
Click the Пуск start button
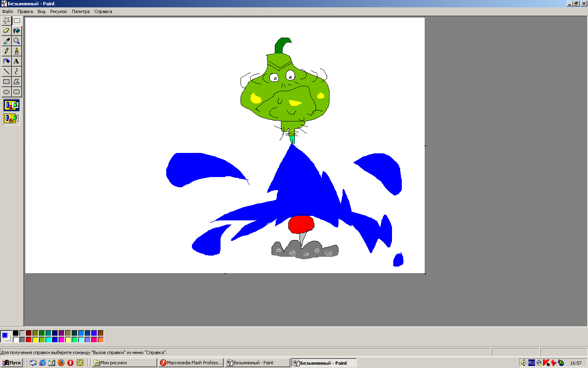pyautogui.click(x=12, y=363)
